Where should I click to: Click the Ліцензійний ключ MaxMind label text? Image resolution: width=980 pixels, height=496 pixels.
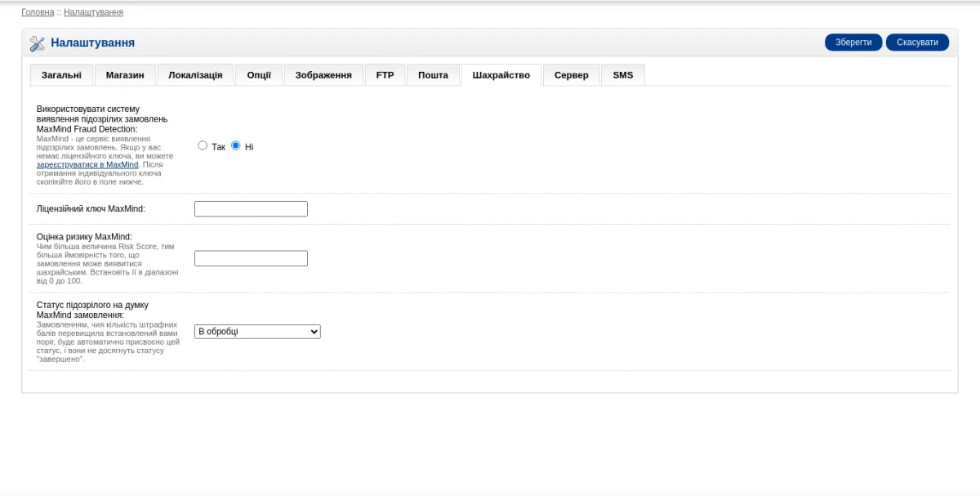pyautogui.click(x=91, y=209)
